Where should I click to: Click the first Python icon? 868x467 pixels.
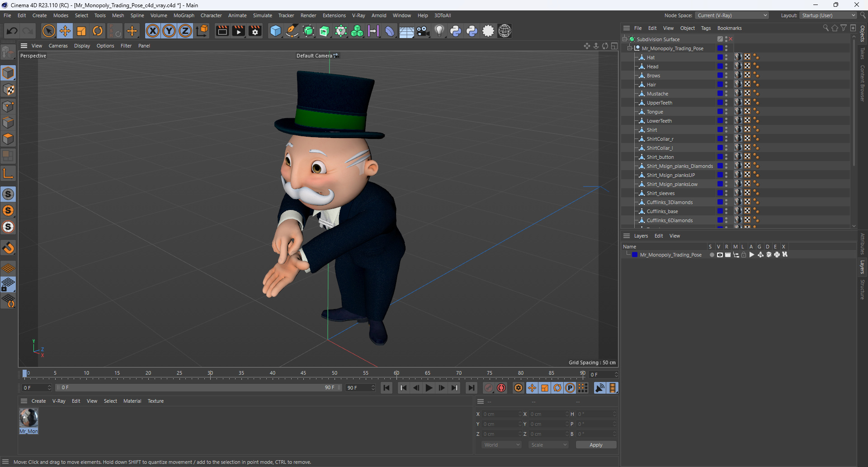pyautogui.click(x=456, y=31)
